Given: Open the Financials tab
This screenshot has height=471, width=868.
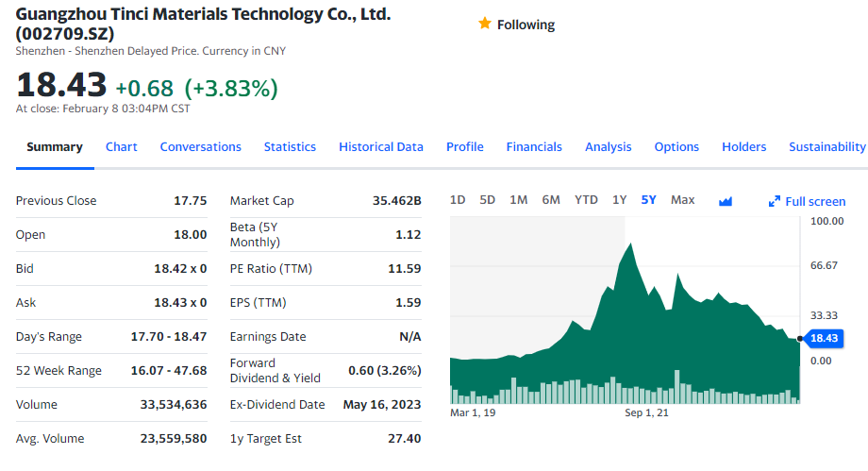Looking at the screenshot, I should point(534,147).
